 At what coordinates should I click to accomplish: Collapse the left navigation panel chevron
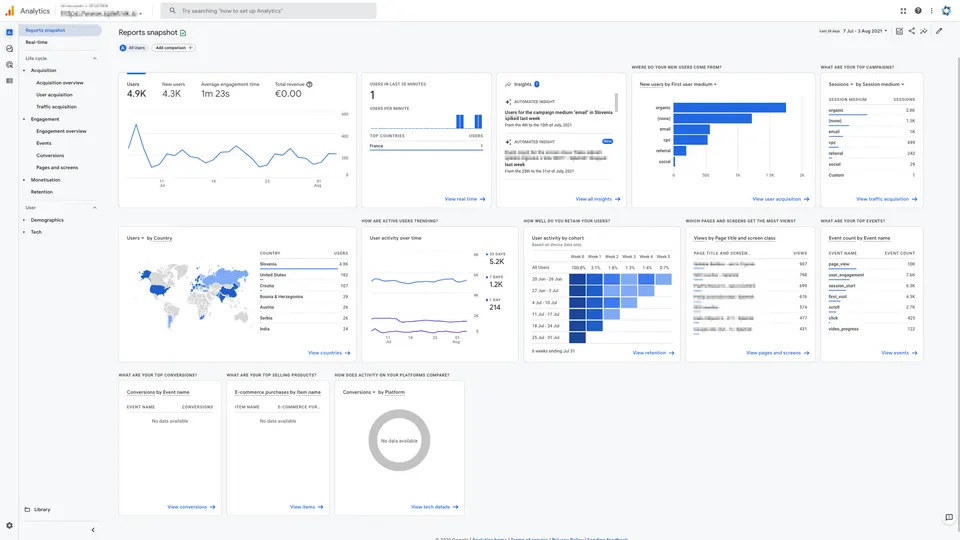[93, 530]
